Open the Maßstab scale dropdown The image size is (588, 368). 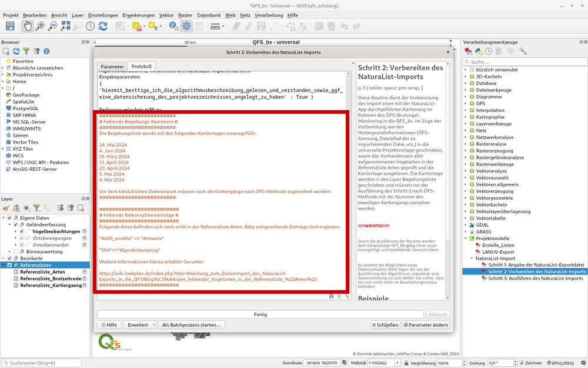point(397,363)
